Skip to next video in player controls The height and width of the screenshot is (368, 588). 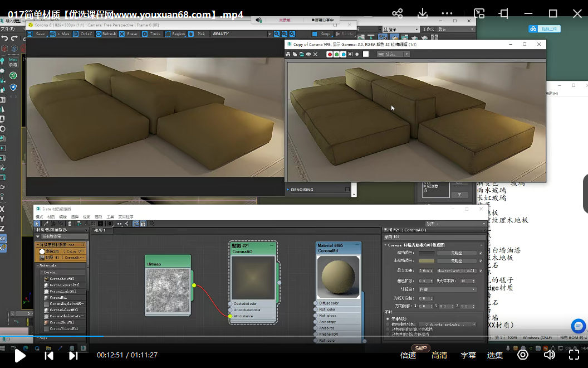click(73, 356)
